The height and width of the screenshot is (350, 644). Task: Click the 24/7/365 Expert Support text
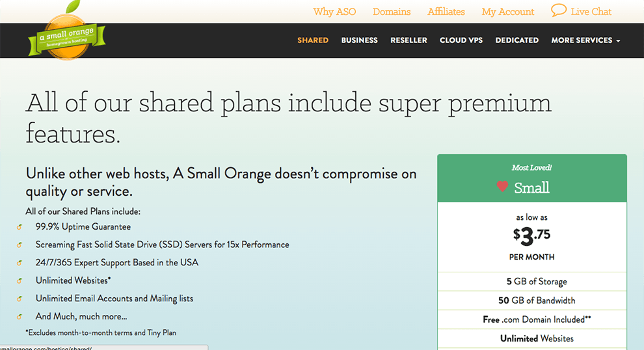pos(116,263)
